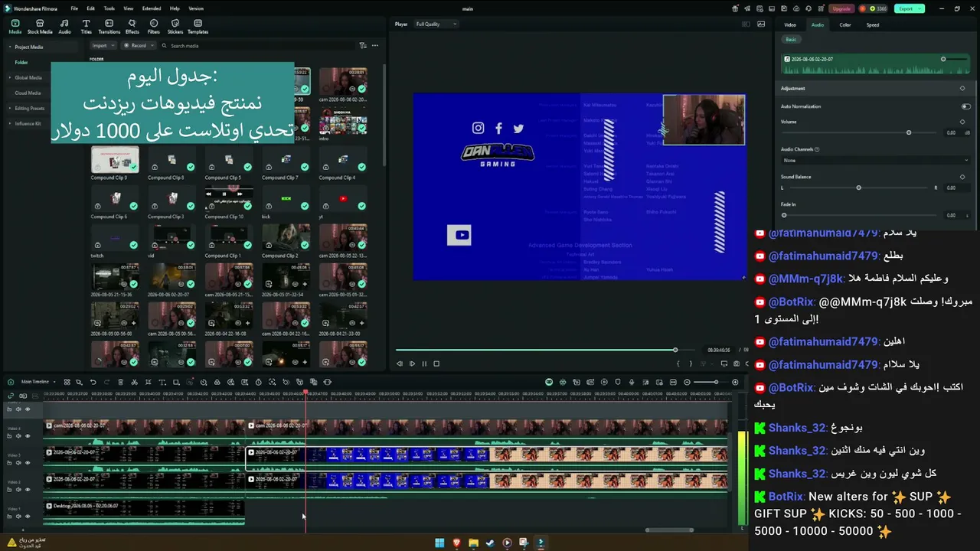Click the Adjustment keyframe diamond icon
This screenshot has width=980, height=551.
962,88
